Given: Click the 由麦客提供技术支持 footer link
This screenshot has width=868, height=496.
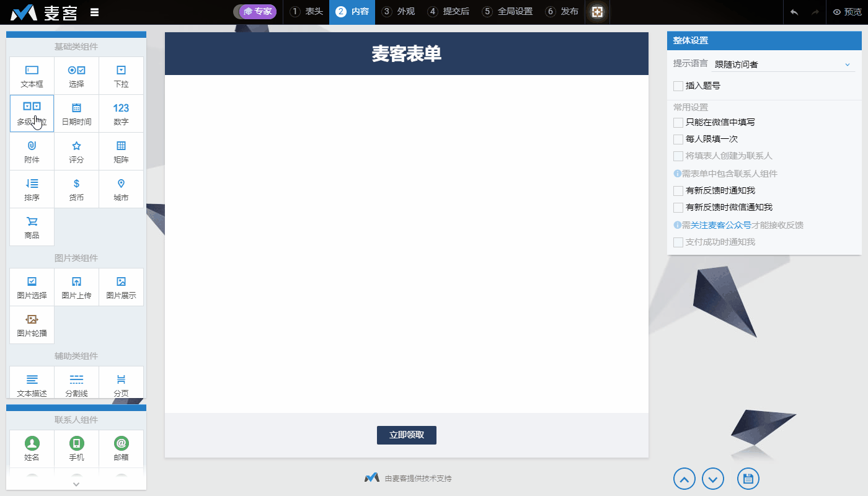Looking at the screenshot, I should coord(409,478).
